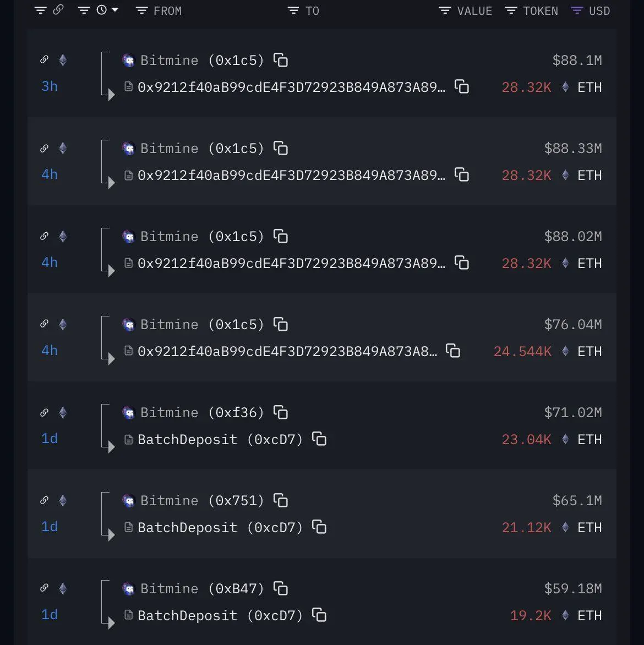Viewport: 644px width, 645px height.
Task: Click the 0x9212f40 address in $88.02M row
Action: 291,263
